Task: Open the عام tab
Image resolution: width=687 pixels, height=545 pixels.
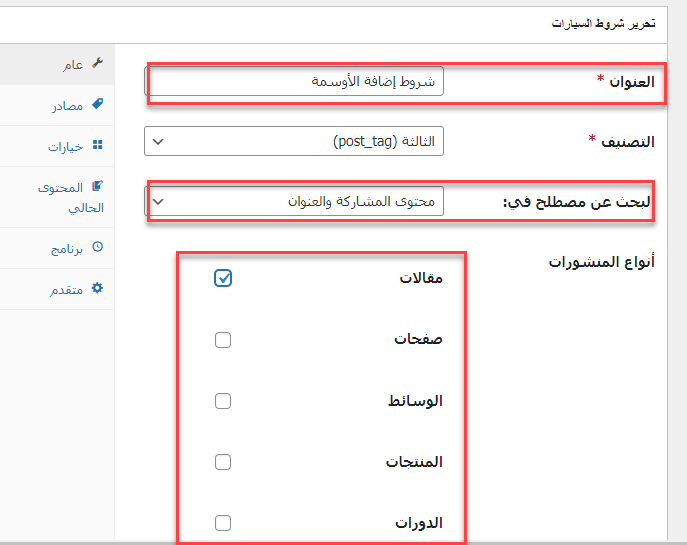Action: click(x=57, y=64)
